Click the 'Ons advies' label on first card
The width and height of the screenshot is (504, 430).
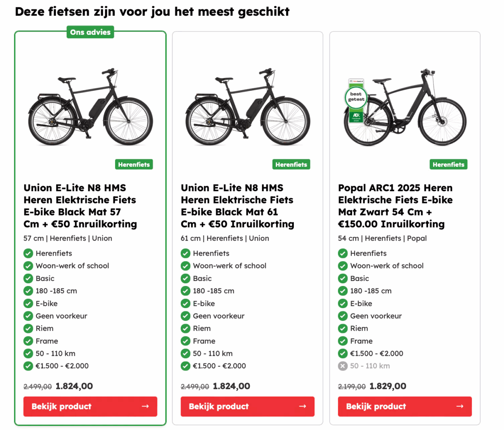pyautogui.click(x=90, y=32)
